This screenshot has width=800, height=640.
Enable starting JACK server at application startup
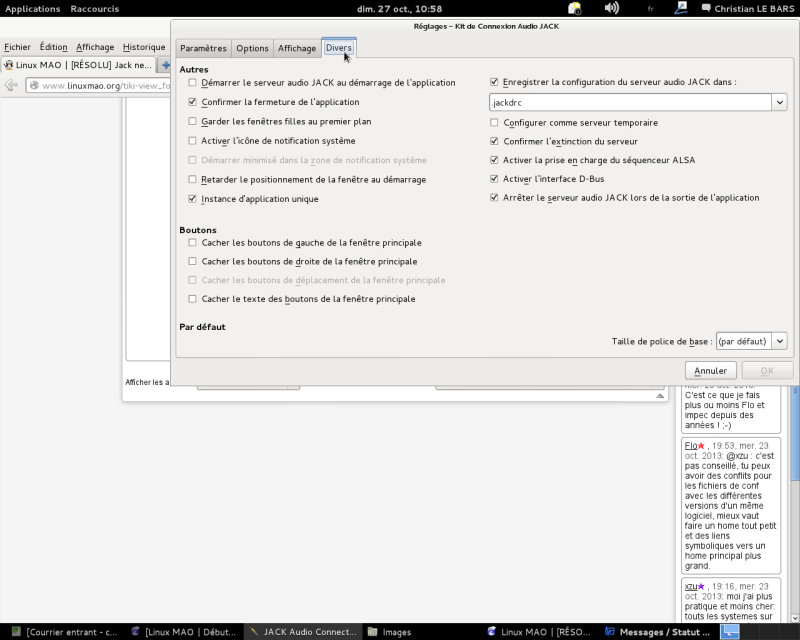(x=192, y=83)
